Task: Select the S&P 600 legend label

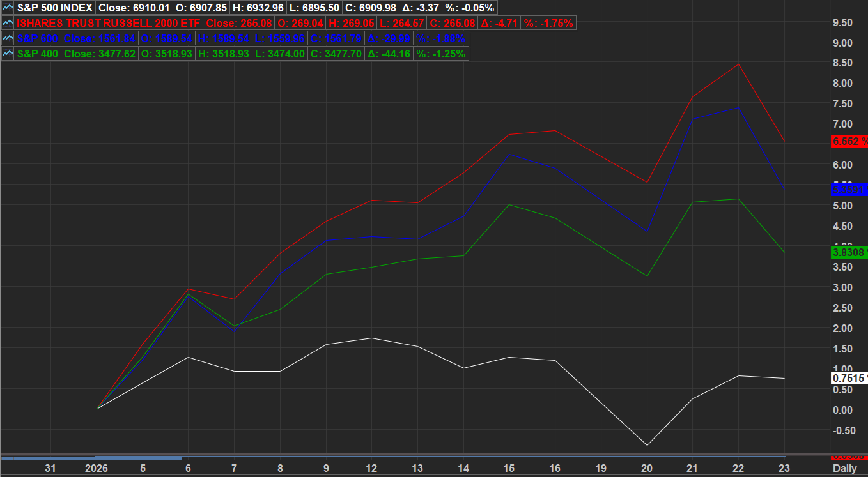Action: [x=38, y=38]
